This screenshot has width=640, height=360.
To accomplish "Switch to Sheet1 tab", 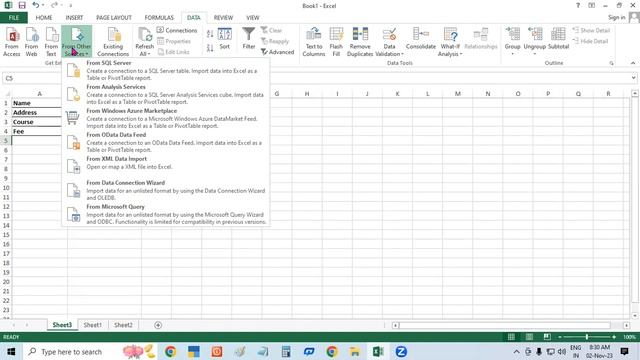I will (x=92, y=325).
